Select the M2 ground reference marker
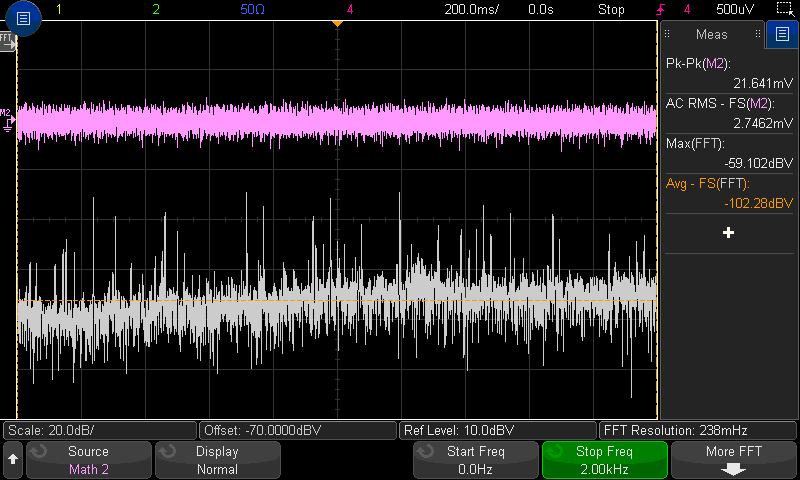800x480 pixels. click(7, 121)
